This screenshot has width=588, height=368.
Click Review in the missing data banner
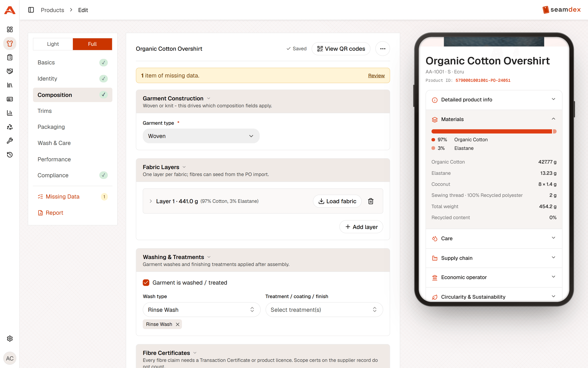point(376,76)
